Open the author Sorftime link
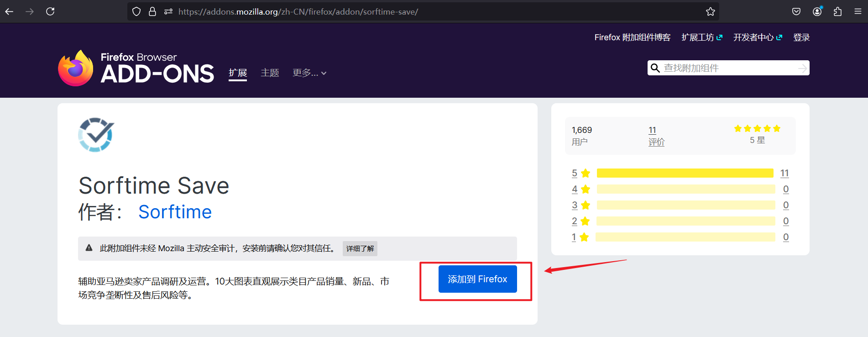The image size is (868, 337). coord(175,212)
